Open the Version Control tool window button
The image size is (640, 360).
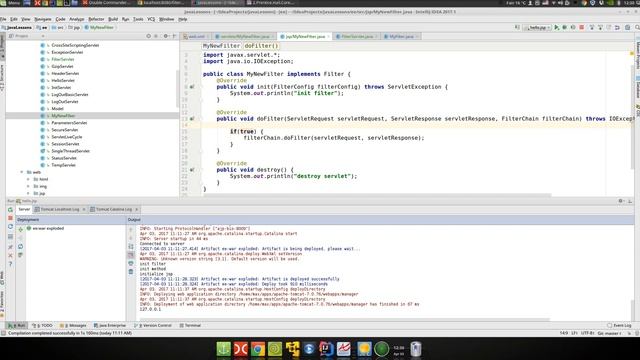153,325
